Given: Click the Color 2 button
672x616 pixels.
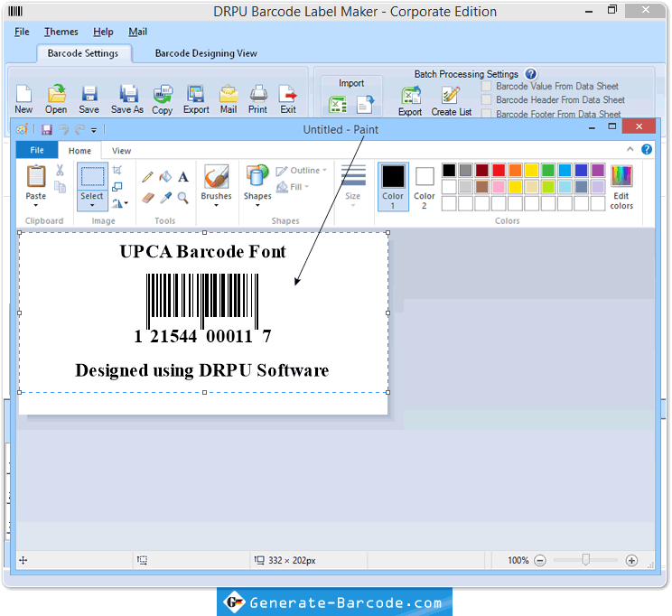Looking at the screenshot, I should pyautogui.click(x=425, y=186).
